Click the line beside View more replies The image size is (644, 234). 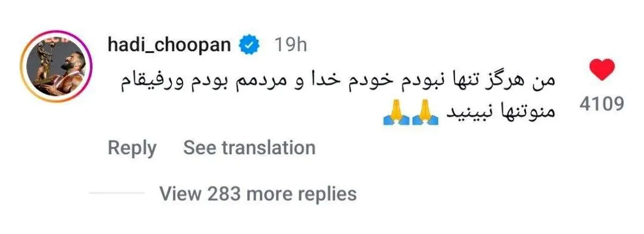point(117,193)
